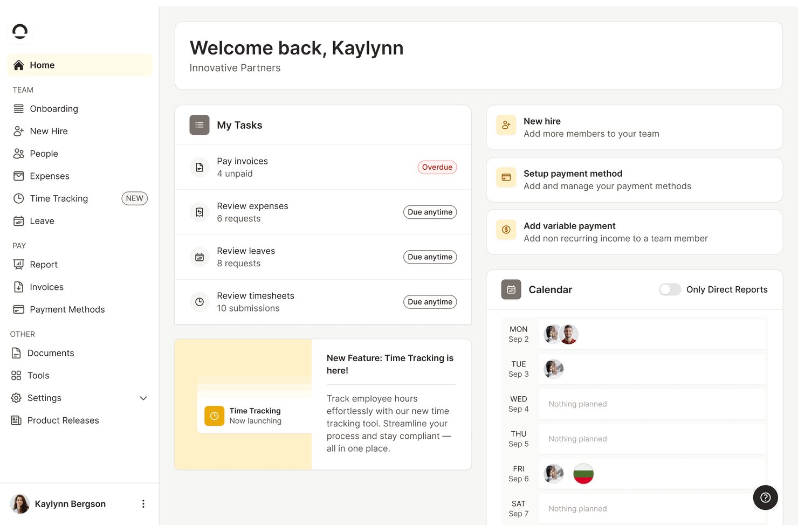Click the Onboarding list icon in sidebar
This screenshot has width=798, height=532.
[x=18, y=109]
